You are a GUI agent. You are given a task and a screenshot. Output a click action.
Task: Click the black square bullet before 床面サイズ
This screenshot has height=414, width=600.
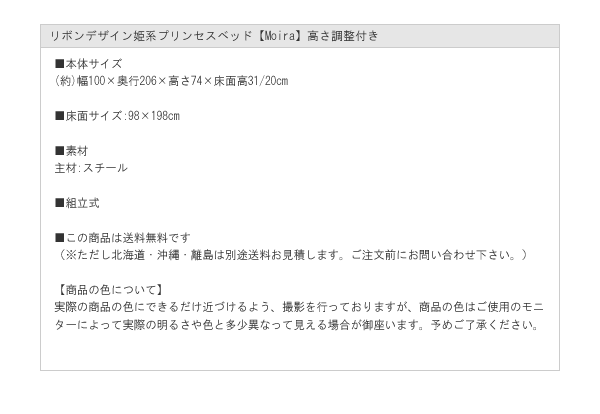[59, 116]
